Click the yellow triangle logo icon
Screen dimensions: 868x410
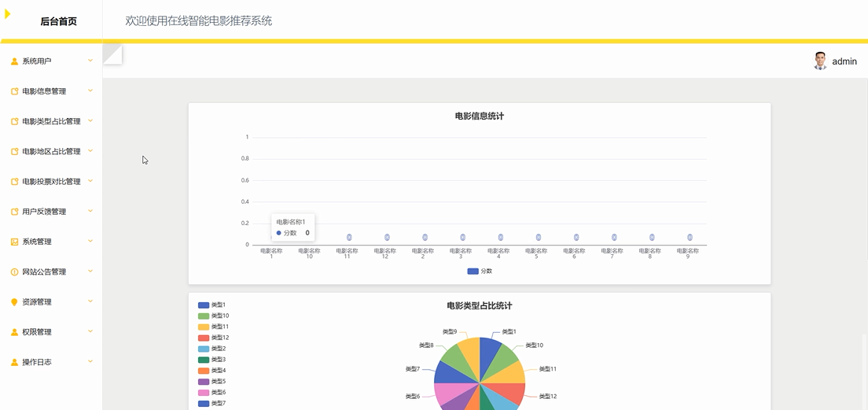coord(8,14)
